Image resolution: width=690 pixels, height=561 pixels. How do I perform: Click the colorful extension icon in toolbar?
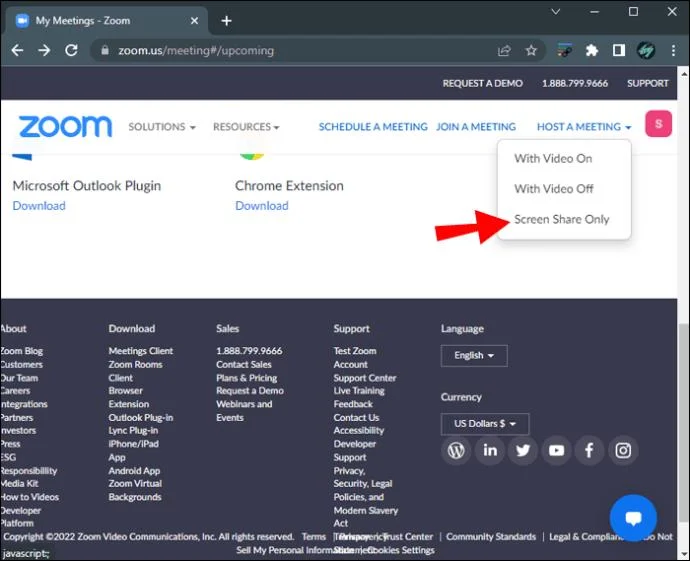(x=565, y=51)
